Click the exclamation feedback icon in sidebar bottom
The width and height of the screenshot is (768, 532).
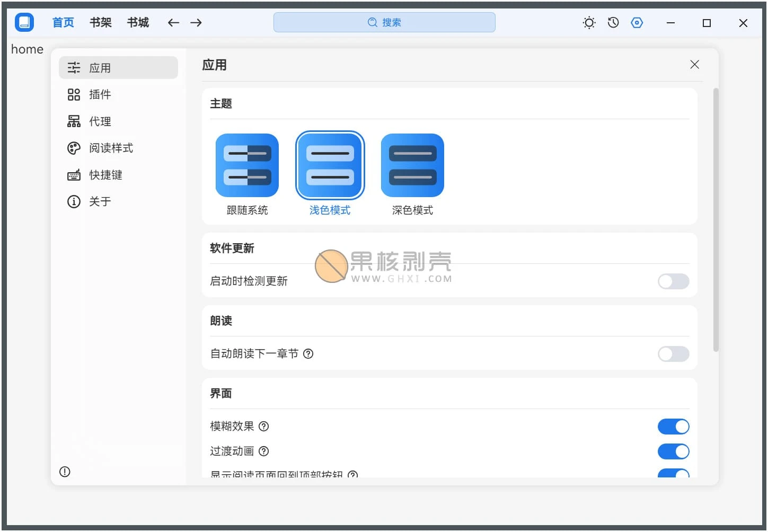point(65,472)
